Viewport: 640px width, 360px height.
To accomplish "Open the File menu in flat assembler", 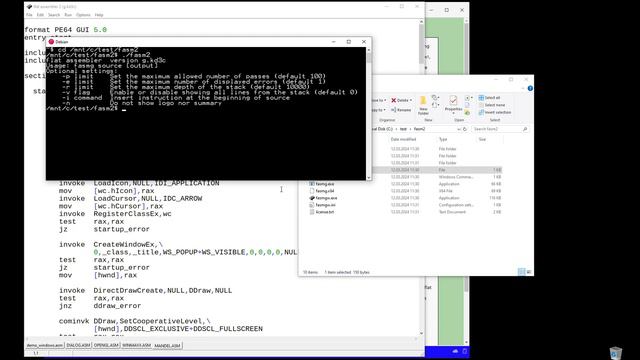I will [29, 15].
